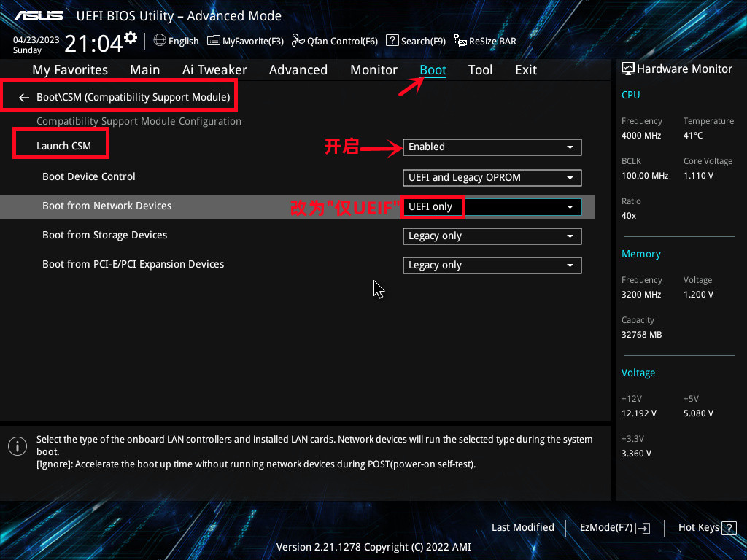Select Boot from PCI-E/PCI Expansion Devices label
747x560 pixels.
click(x=133, y=264)
